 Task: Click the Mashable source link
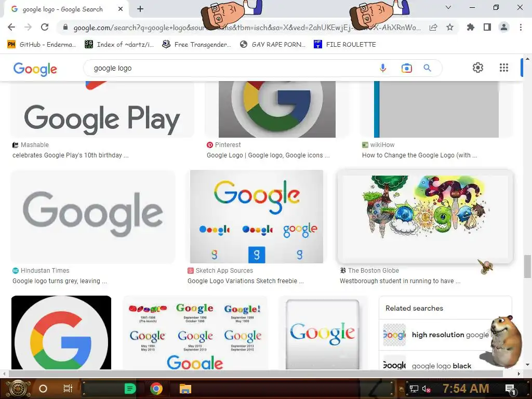31,145
